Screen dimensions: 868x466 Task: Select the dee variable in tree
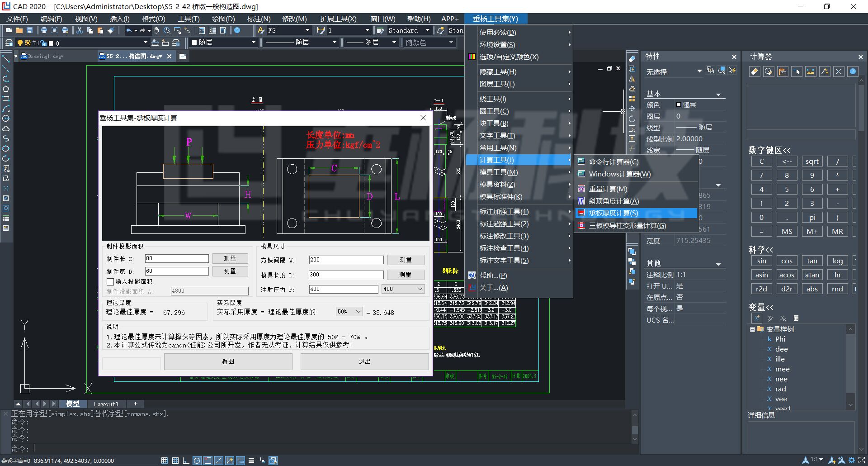781,349
